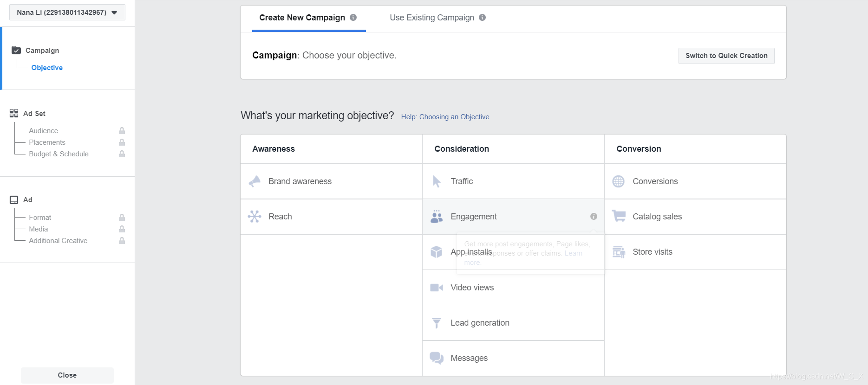Select the Conversions objective
This screenshot has height=385, width=868.
(x=695, y=181)
